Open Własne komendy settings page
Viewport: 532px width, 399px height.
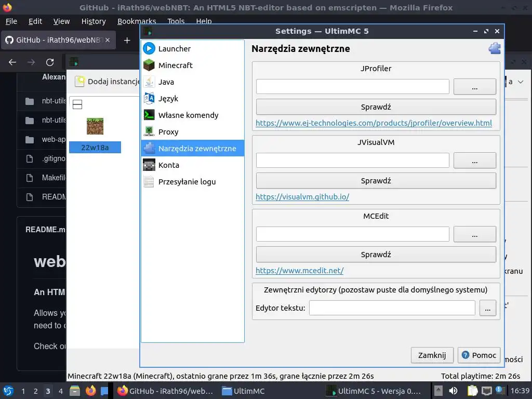pos(192,115)
